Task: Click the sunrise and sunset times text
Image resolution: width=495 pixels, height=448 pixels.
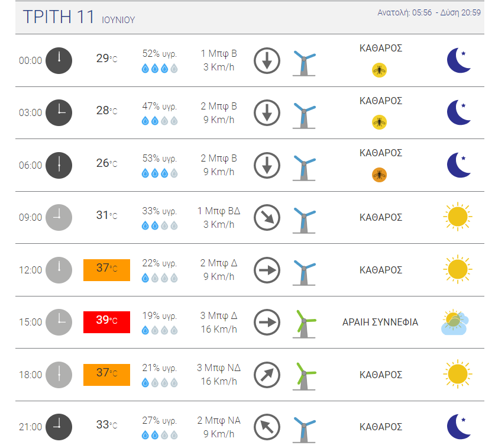Action: tap(429, 12)
